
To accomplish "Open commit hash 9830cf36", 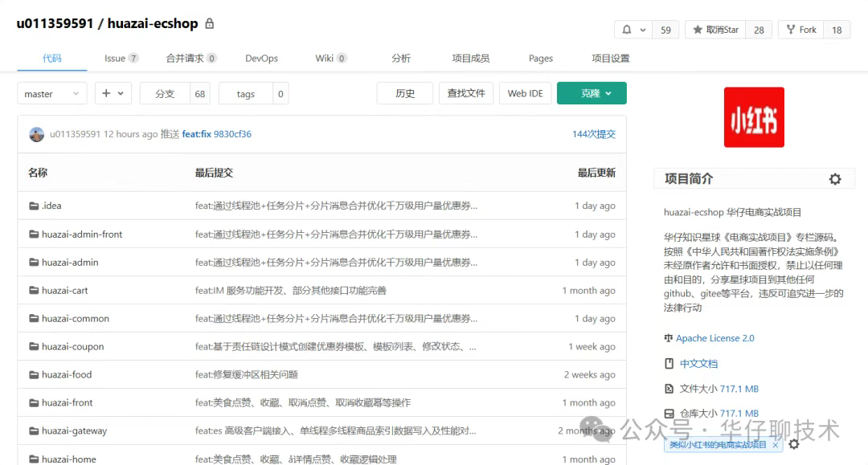I will [x=232, y=134].
